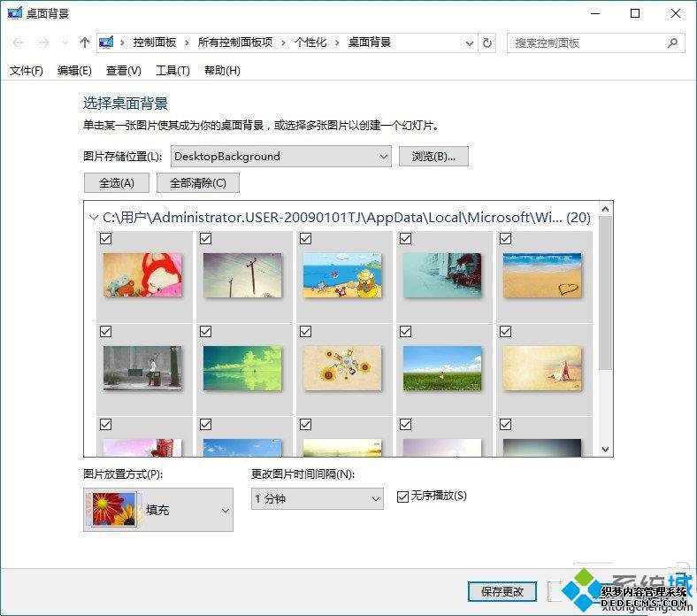Select the green cloud reflection thumbnail

click(x=242, y=368)
